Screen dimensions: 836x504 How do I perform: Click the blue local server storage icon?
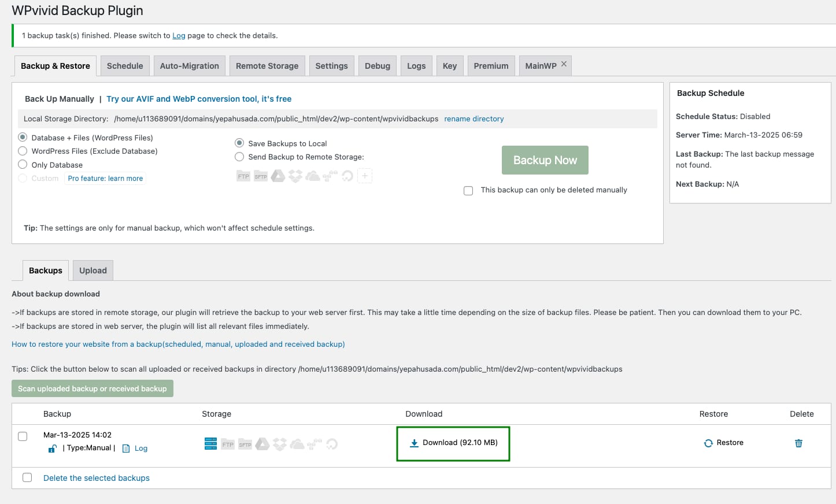pos(210,444)
